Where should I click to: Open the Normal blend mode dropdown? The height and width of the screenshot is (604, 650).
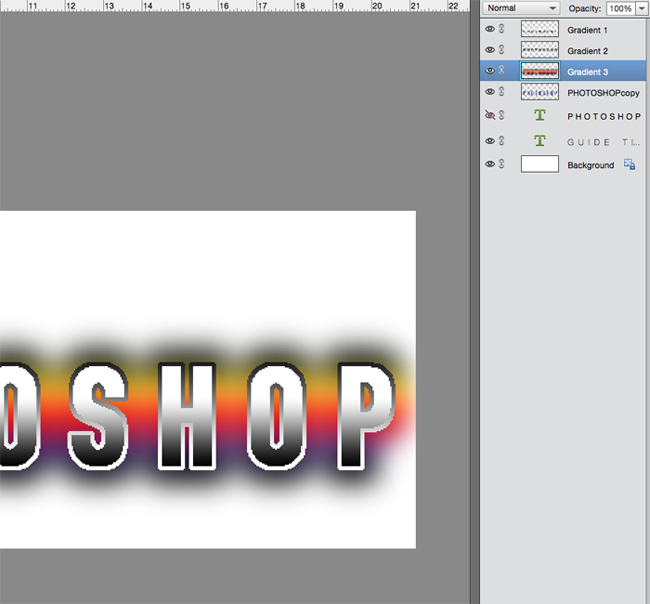(x=521, y=8)
